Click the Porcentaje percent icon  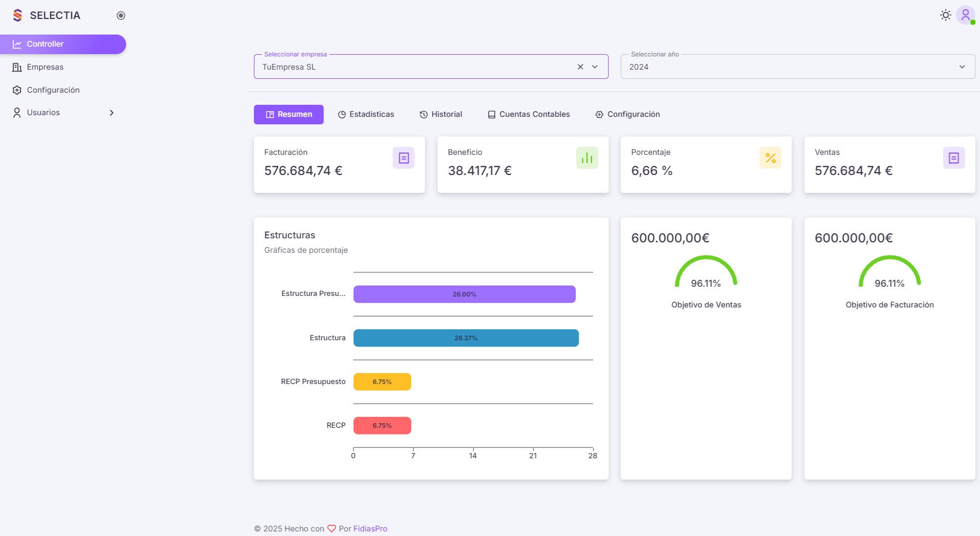(770, 158)
